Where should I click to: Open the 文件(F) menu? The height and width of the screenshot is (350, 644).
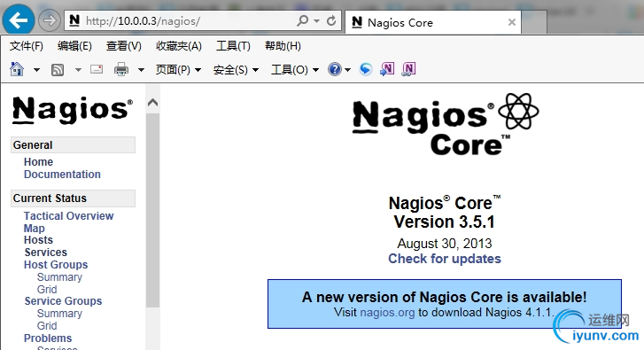click(x=27, y=45)
